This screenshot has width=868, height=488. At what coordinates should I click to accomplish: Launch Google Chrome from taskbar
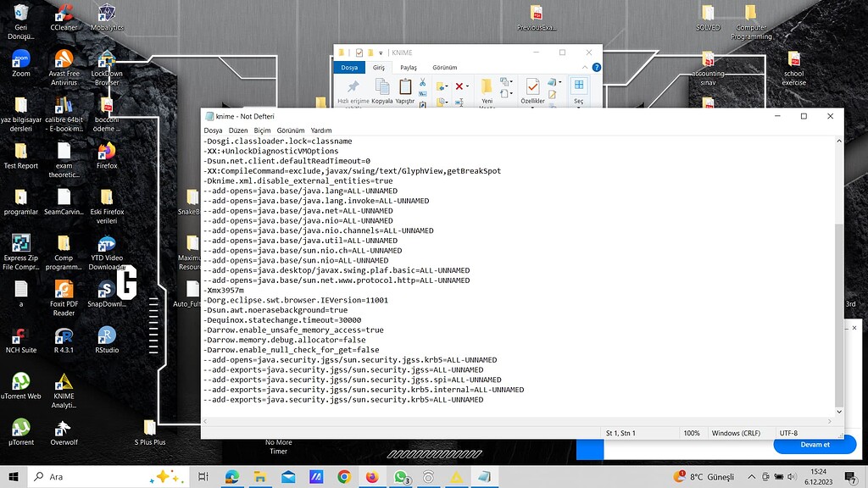tap(344, 477)
